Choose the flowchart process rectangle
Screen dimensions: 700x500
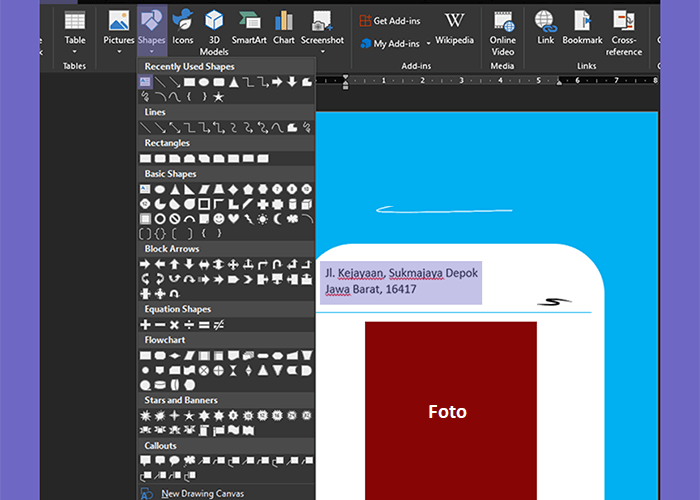click(145, 356)
